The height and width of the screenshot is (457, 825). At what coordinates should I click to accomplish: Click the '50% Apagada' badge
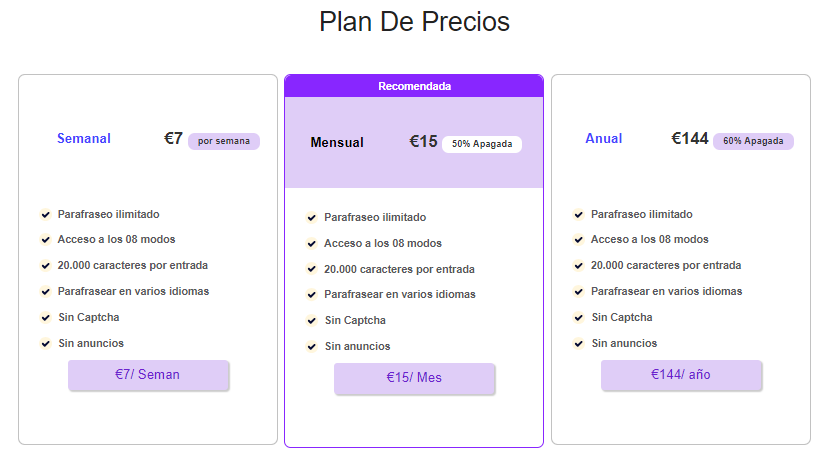(482, 144)
